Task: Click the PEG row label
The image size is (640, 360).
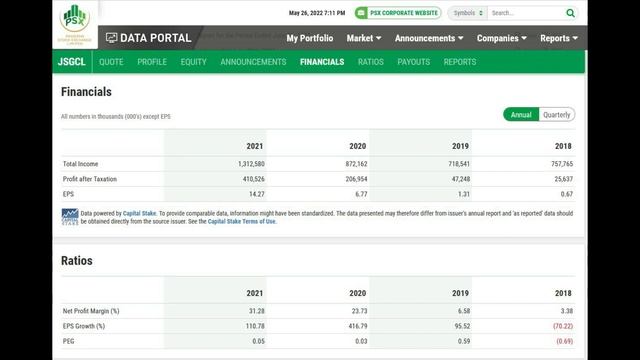Action: pyautogui.click(x=69, y=341)
